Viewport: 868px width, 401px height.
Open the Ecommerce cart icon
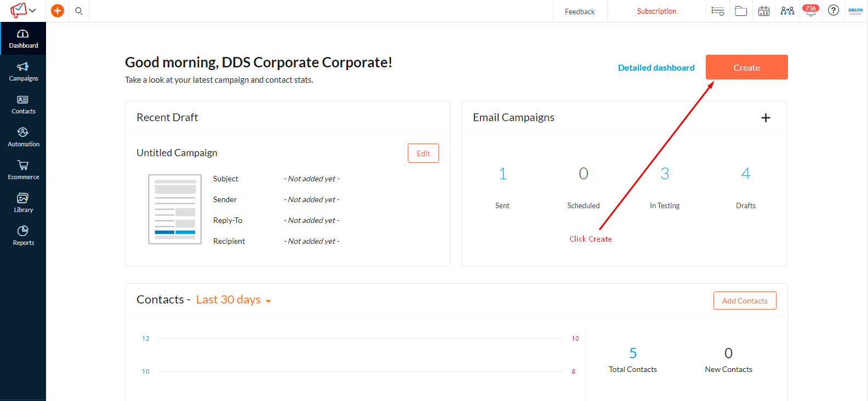(23, 170)
